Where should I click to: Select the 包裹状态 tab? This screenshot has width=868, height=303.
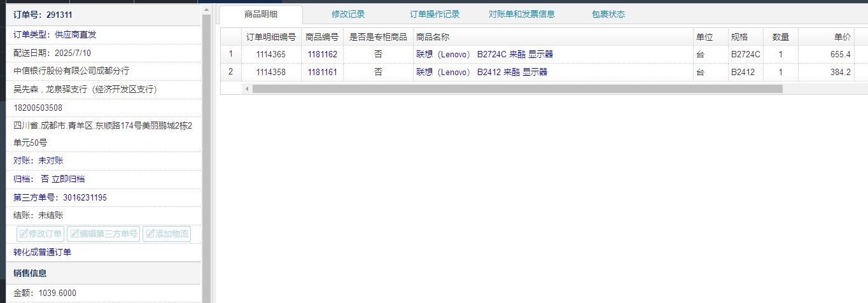(608, 14)
